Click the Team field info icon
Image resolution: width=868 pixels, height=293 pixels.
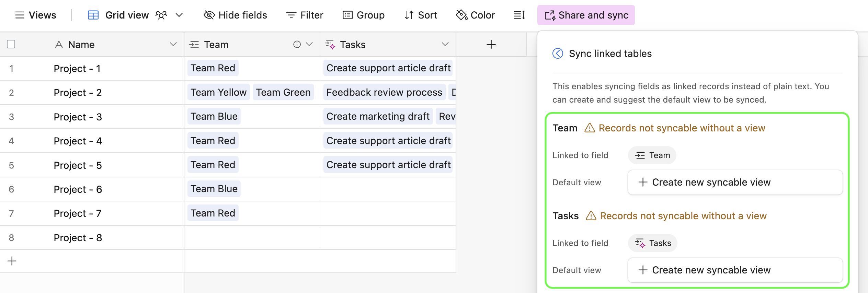[297, 44]
